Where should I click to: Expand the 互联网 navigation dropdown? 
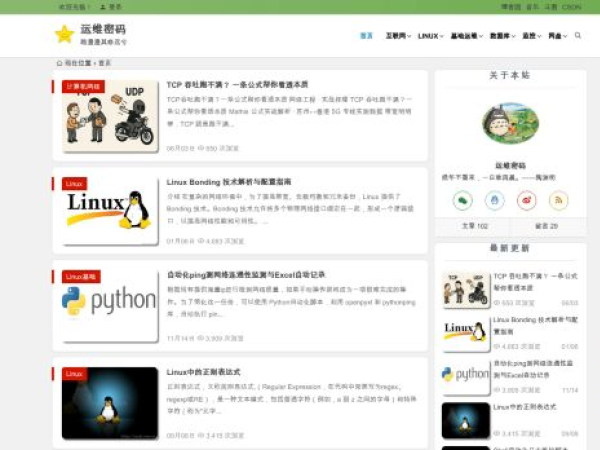(398, 36)
